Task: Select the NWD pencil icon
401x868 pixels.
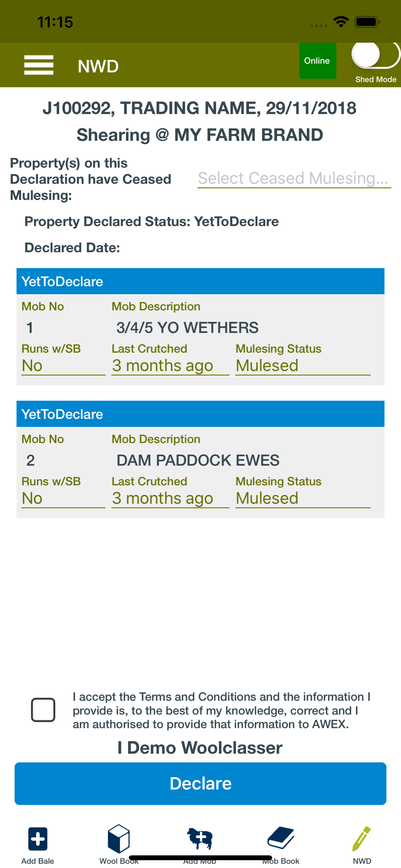Action: coord(362,838)
